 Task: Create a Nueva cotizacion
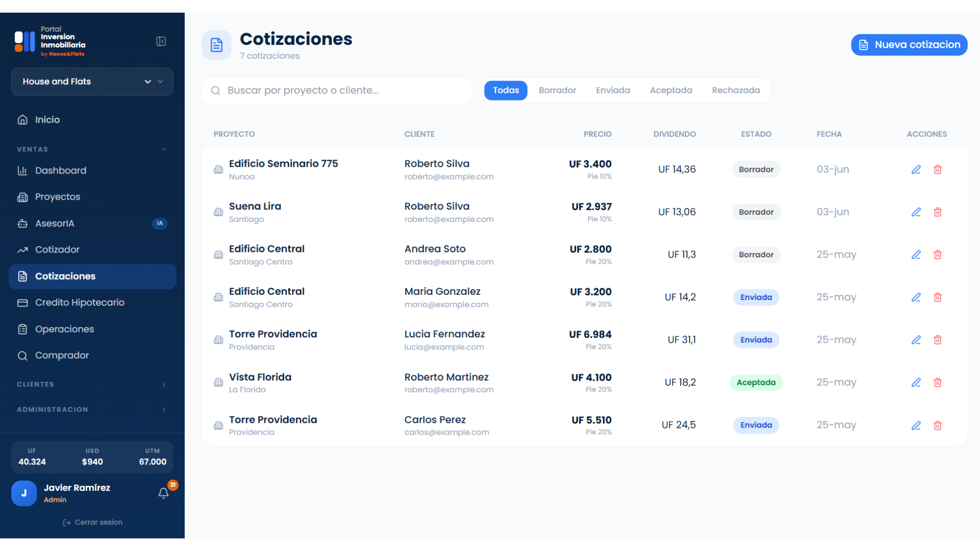(909, 45)
